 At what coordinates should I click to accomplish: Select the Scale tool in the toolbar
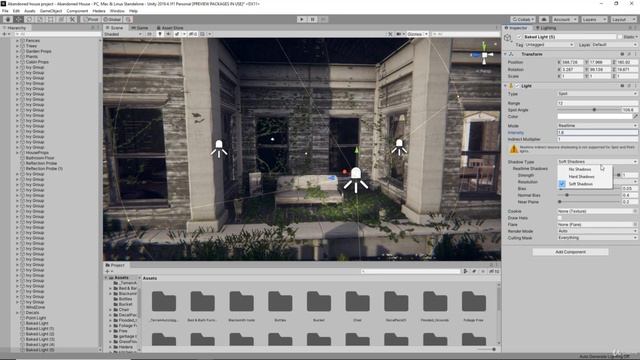40,19
